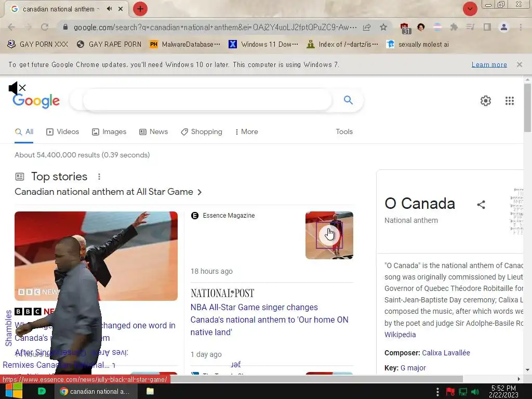The image size is (532, 399).
Task: Expand All Star Game stories chevron
Action: [x=199, y=192]
